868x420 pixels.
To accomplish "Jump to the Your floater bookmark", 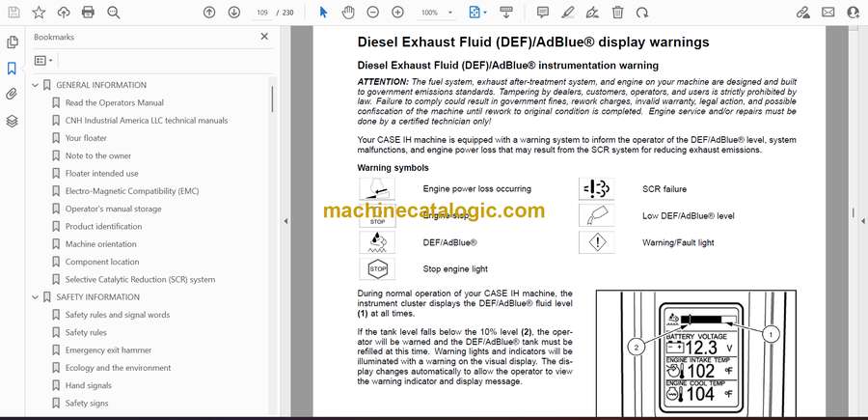I will [x=87, y=138].
